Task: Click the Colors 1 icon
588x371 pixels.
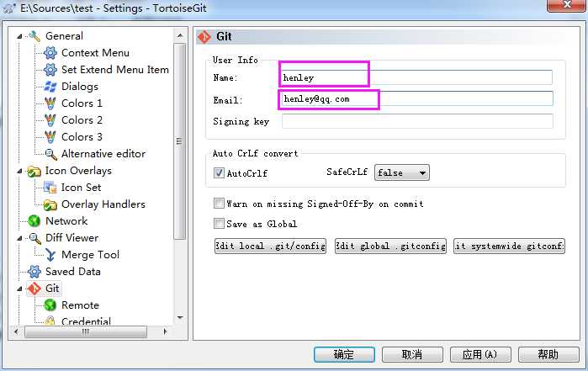Action: (x=50, y=103)
